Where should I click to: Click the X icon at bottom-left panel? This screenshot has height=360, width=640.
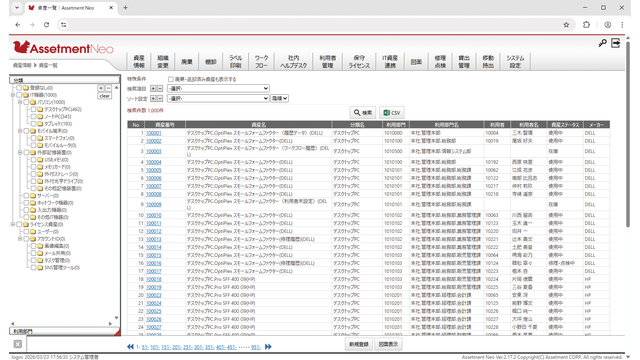click(18, 344)
